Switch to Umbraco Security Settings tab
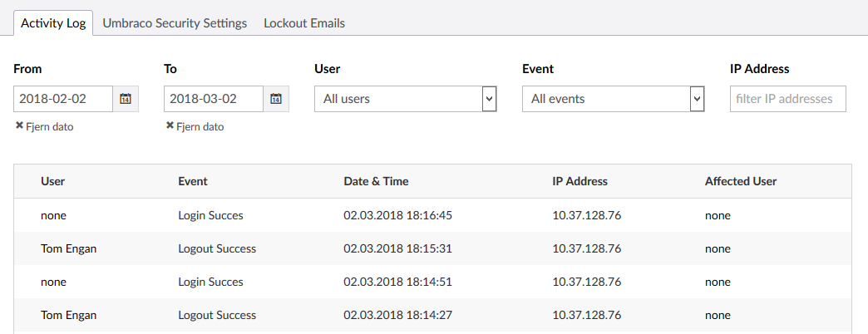The image size is (868, 334). (175, 23)
